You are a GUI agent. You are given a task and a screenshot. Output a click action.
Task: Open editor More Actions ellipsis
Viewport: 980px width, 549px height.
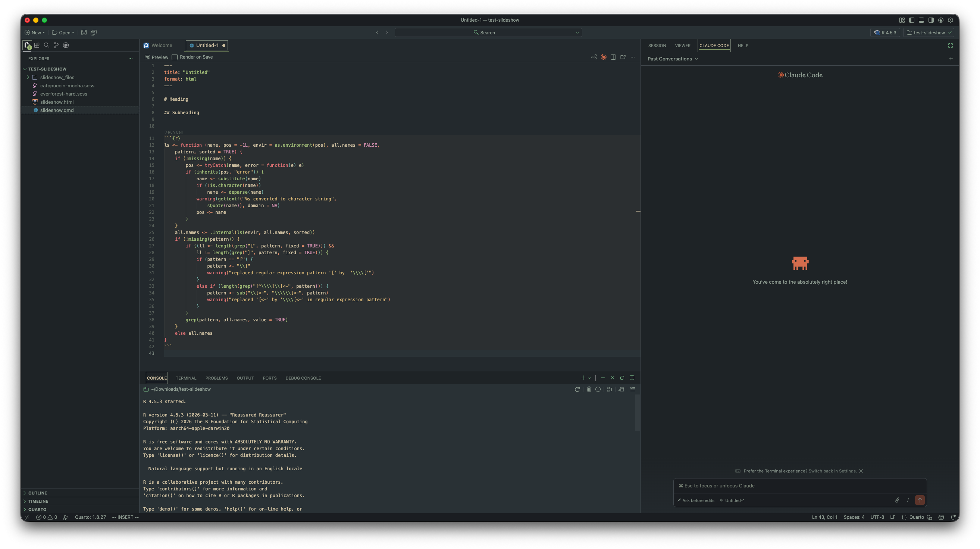coord(633,57)
